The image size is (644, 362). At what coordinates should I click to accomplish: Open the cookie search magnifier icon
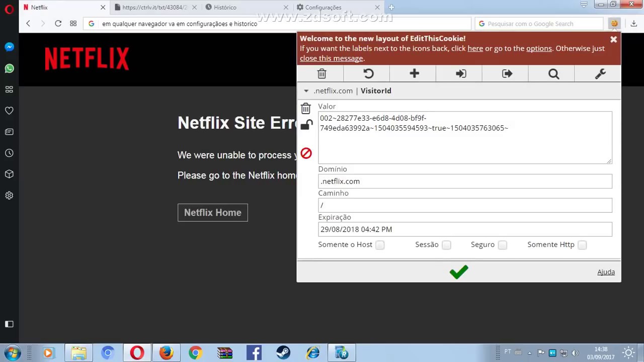[553, 74]
